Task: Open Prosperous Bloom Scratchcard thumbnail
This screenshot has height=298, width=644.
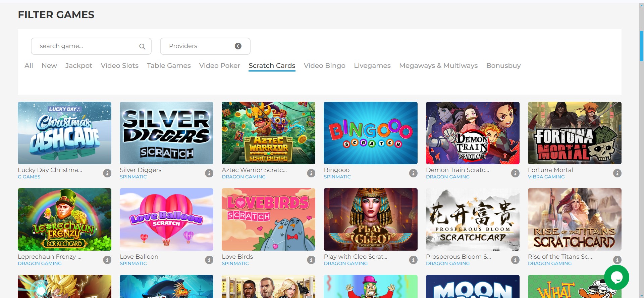Action: click(473, 219)
